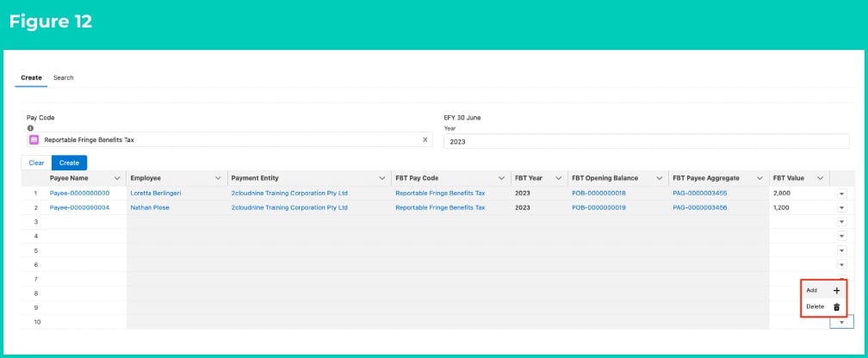Viewport: 868px width, 358px height.
Task: Open Payment Entity link in row 2
Action: tap(289, 207)
